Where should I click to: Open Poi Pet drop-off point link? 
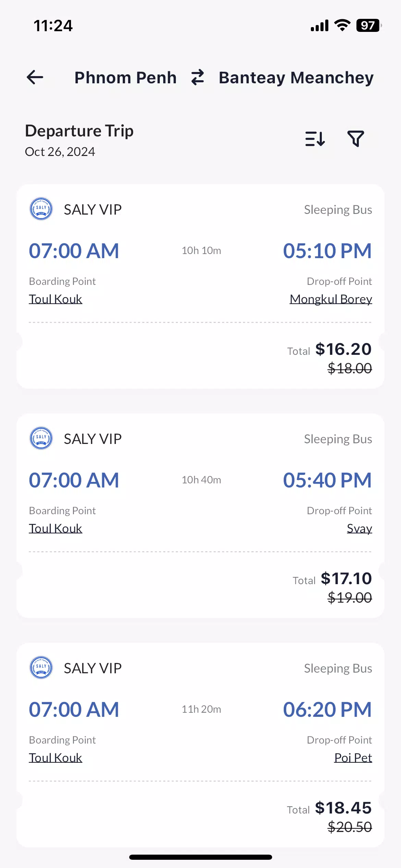[x=353, y=758]
